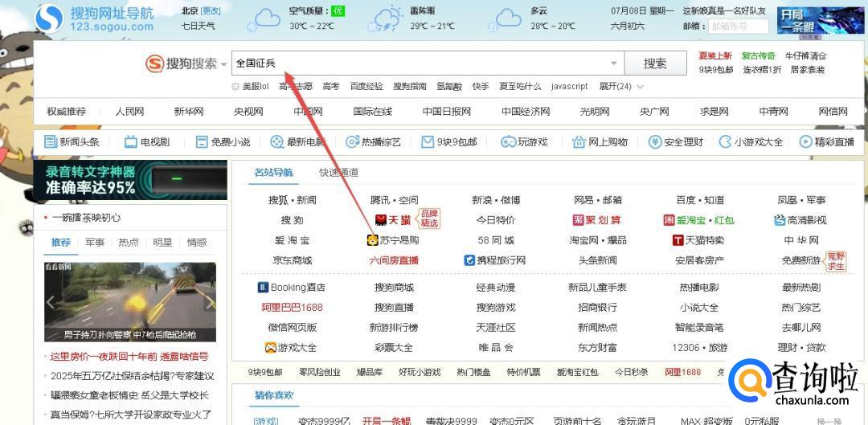Open the 猜你喜欢 section heading
This screenshot has width=868, height=425.
(274, 395)
